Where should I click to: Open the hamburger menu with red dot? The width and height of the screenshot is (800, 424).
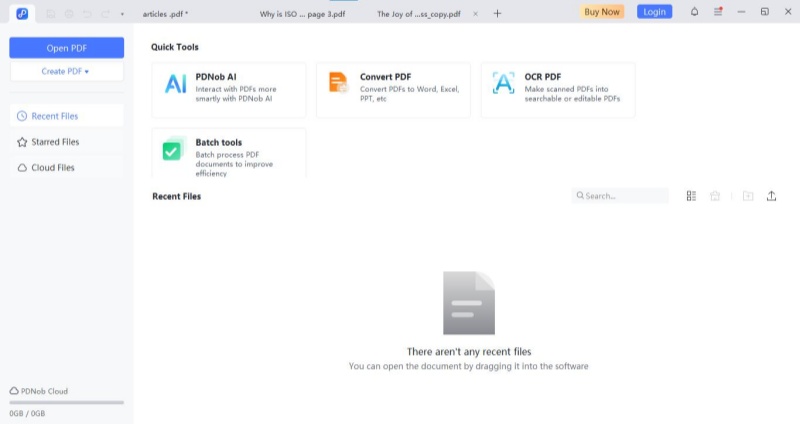pos(718,11)
